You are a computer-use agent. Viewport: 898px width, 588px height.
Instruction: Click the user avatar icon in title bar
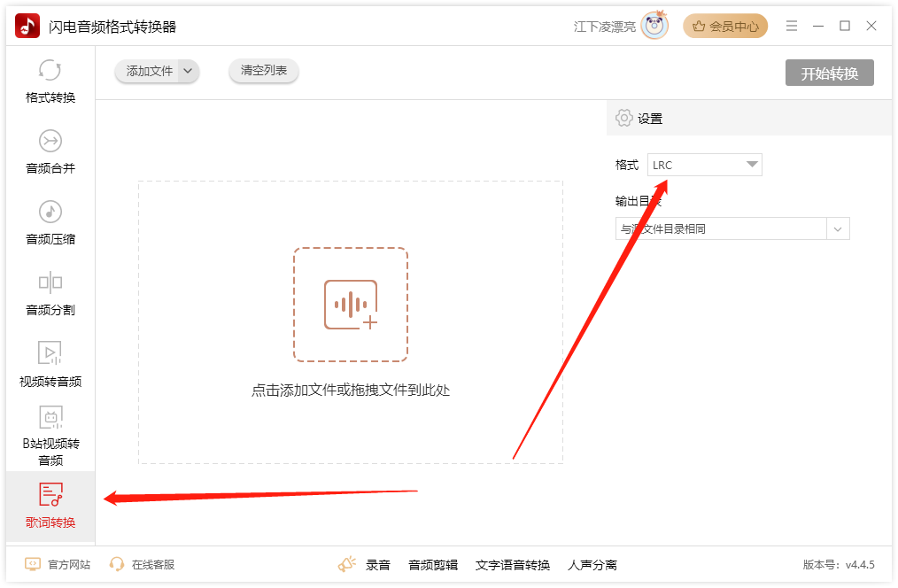[x=655, y=27]
